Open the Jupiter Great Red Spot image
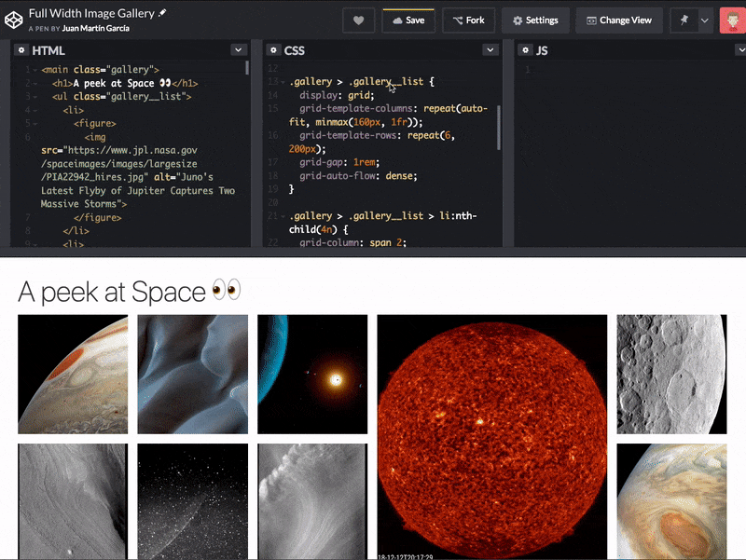Viewport: 746px width, 560px height. (671, 501)
